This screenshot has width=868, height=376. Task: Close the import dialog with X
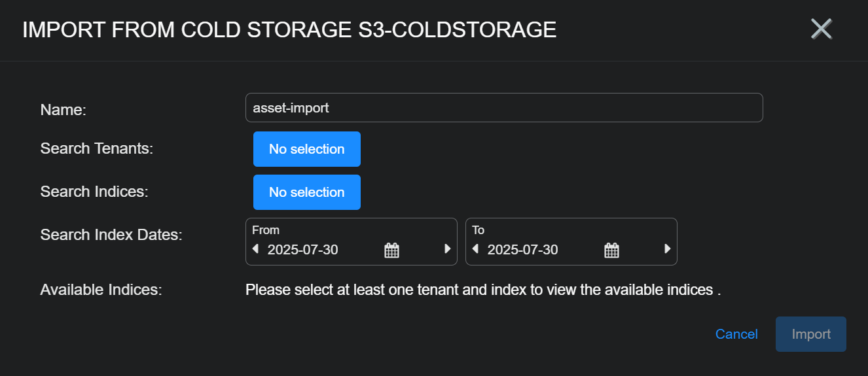click(x=821, y=29)
